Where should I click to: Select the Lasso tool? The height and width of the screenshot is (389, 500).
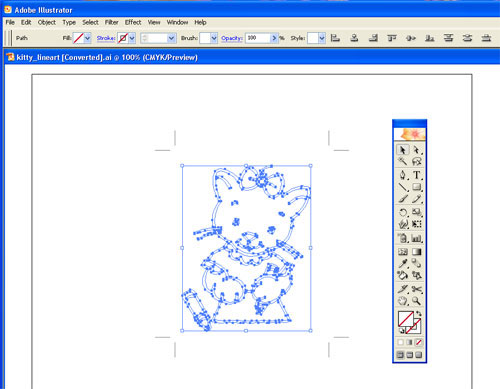pyautogui.click(x=417, y=162)
